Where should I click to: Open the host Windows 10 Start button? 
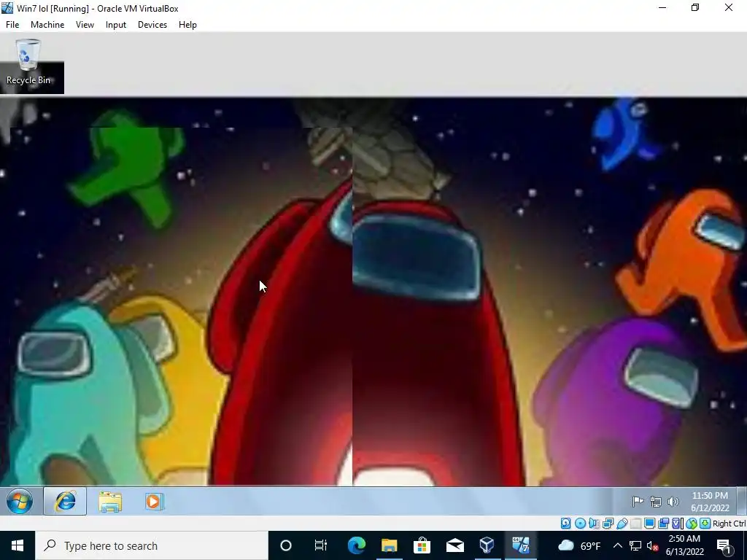coord(18,545)
